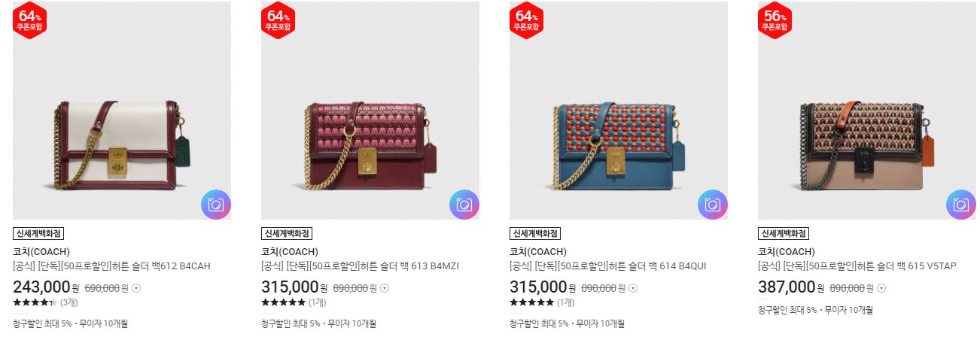Click camera search icon on white Hutton bag
This screenshot has height=349, width=980.
point(216,205)
